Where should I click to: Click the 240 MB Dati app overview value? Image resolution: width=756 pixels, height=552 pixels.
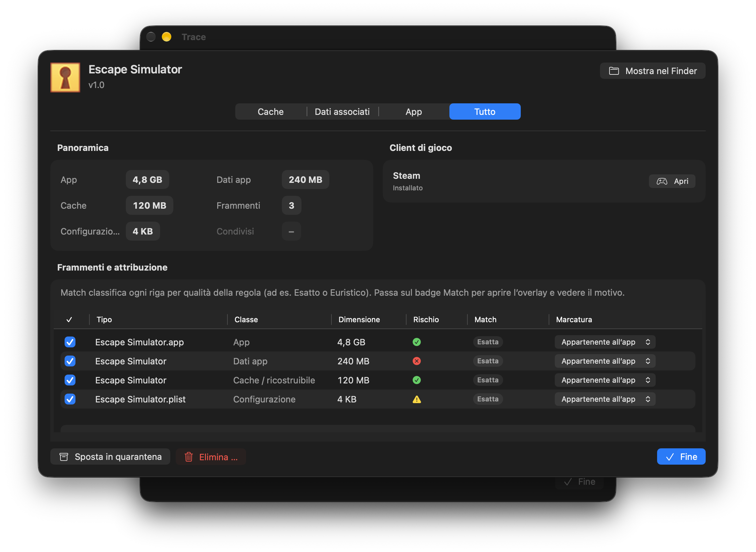pyautogui.click(x=305, y=179)
